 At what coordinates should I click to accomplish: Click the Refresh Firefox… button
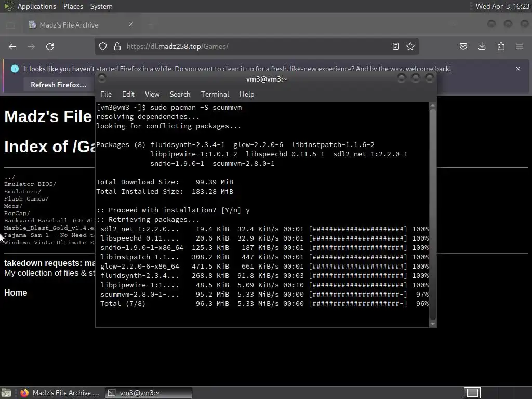tap(58, 85)
